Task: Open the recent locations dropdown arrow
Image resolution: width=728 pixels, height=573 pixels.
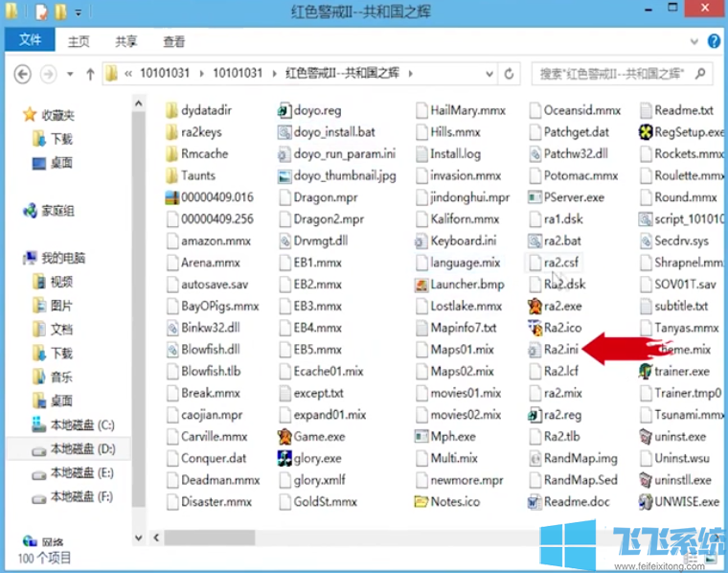Action: tap(71, 74)
